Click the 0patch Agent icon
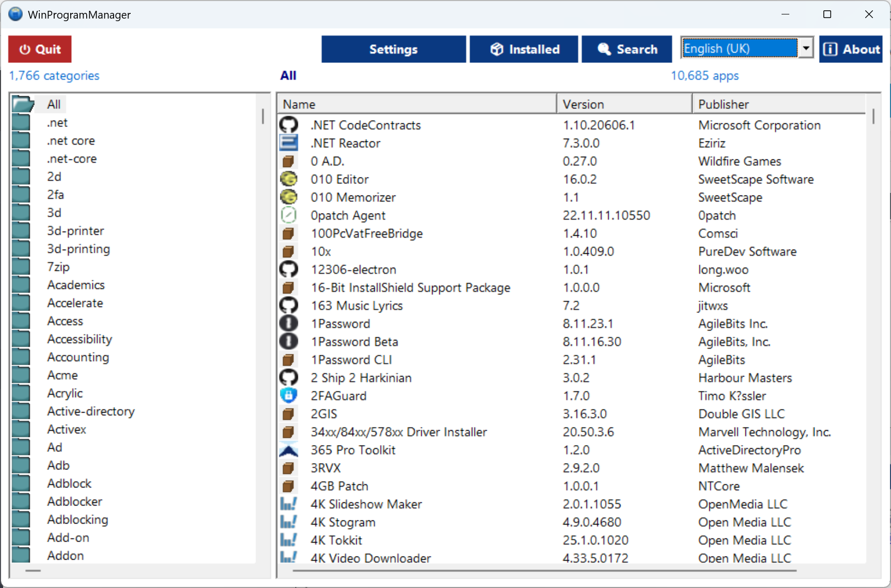 pos(289,215)
